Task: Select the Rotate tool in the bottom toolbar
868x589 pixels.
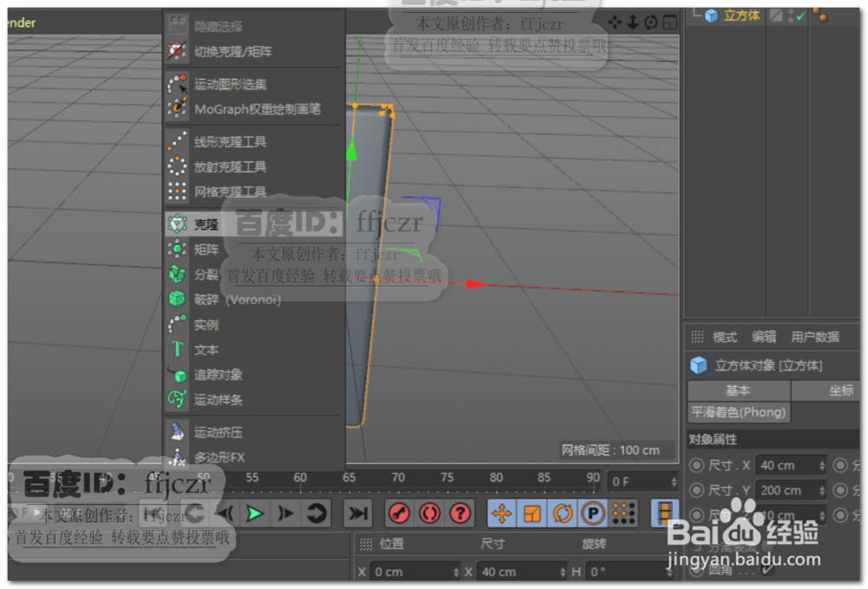Action: pos(562,514)
